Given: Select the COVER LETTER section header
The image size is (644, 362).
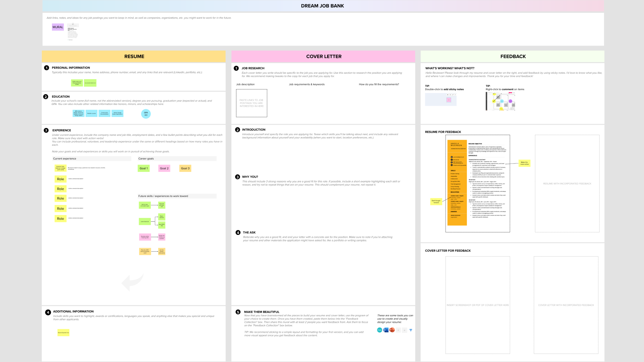Looking at the screenshot, I should tap(323, 56).
